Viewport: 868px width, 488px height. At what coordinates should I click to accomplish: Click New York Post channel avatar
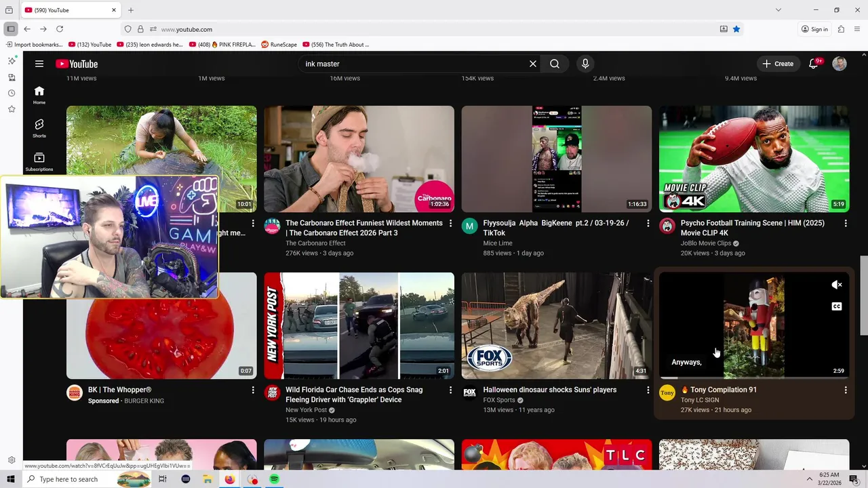pos(272,393)
